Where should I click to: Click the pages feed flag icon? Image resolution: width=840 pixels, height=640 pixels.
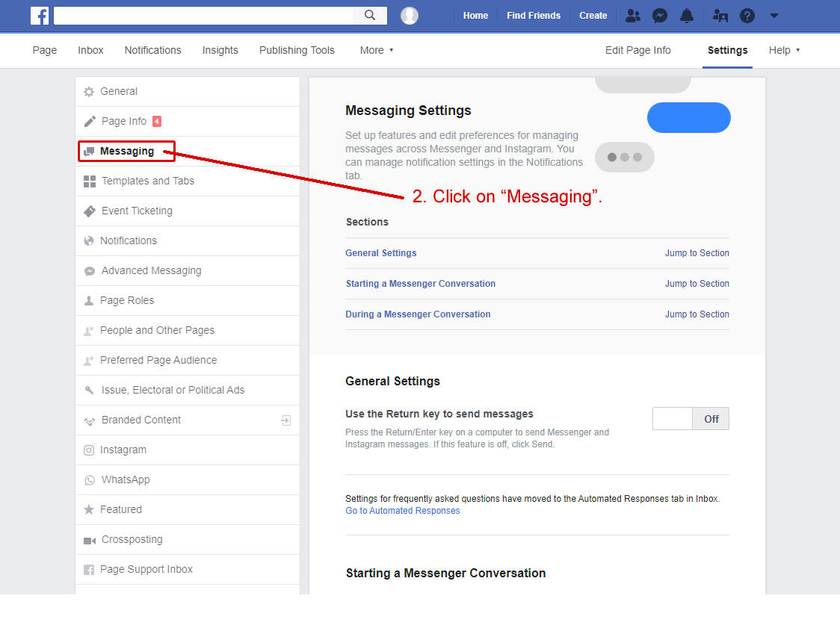coord(720,16)
